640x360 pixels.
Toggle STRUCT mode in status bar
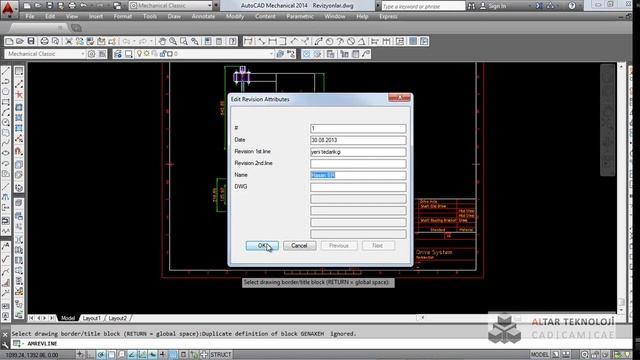[x=221, y=355]
